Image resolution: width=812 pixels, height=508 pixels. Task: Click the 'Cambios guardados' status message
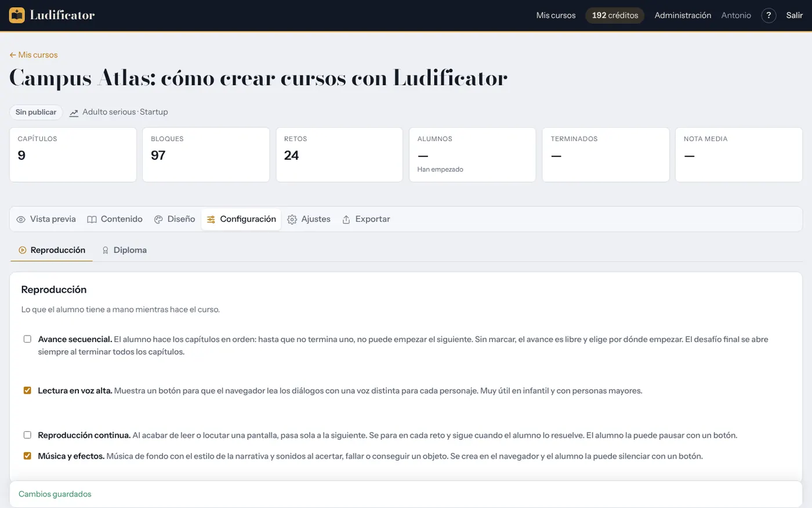point(55,494)
